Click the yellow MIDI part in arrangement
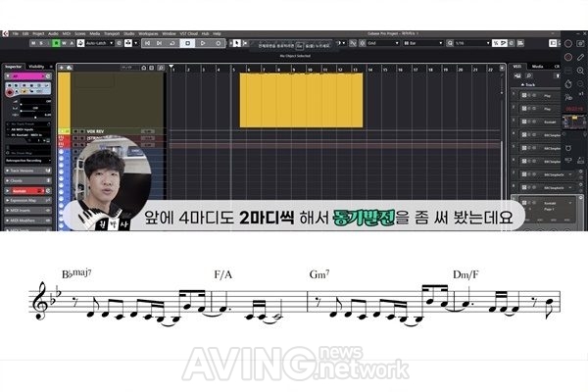Image resolution: width=588 pixels, height=392 pixels. click(302, 100)
